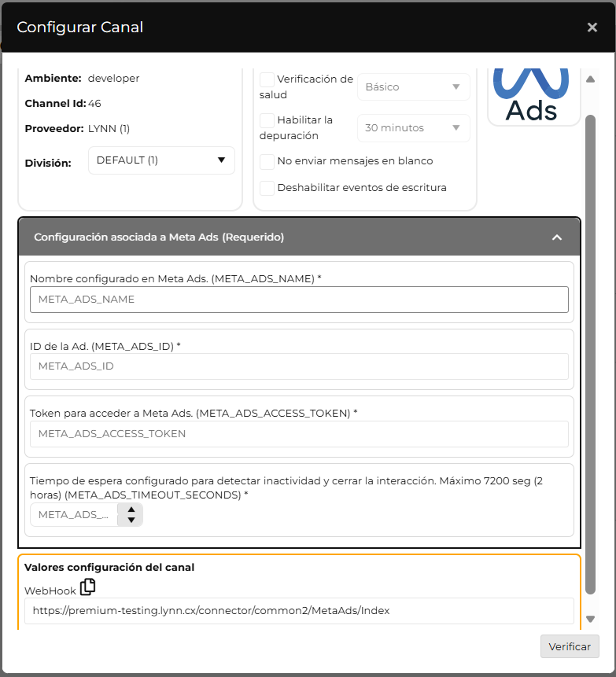Open the Básico health level dropdown
616x677 pixels.
(413, 86)
